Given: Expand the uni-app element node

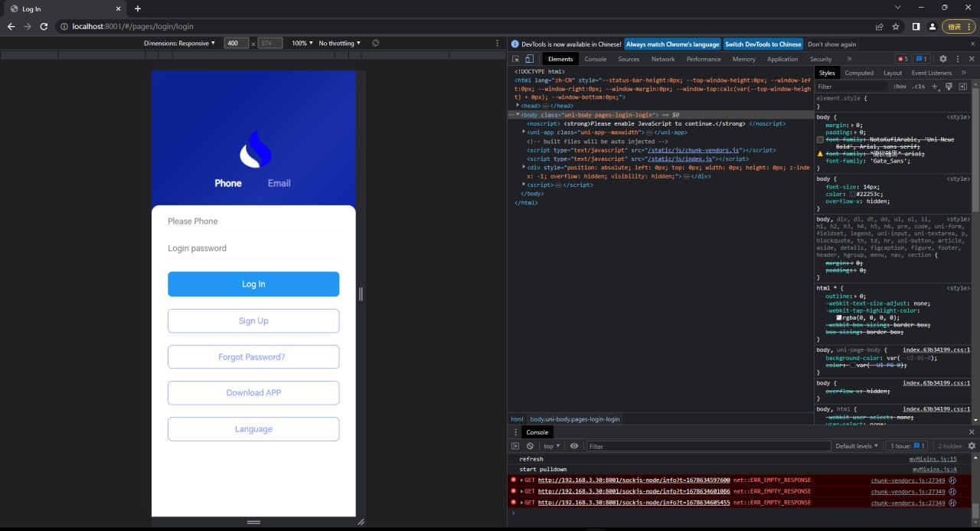Looking at the screenshot, I should [x=524, y=133].
